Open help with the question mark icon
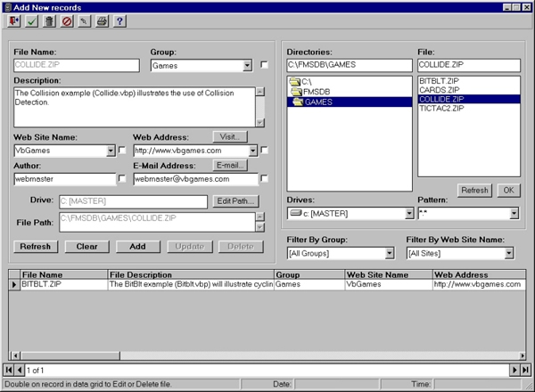This screenshot has width=535, height=392. click(119, 20)
